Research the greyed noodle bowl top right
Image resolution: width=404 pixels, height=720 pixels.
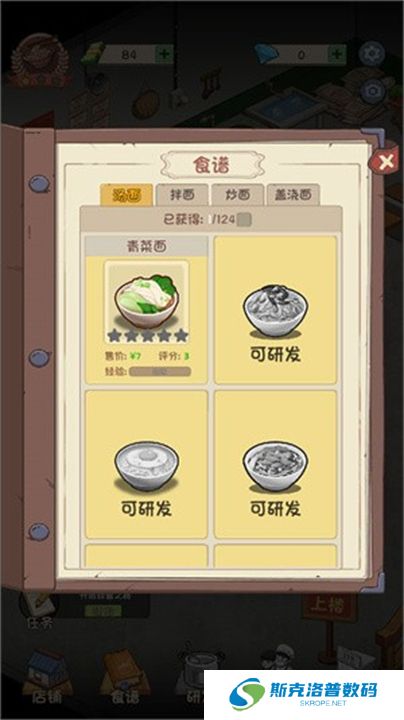275,310
